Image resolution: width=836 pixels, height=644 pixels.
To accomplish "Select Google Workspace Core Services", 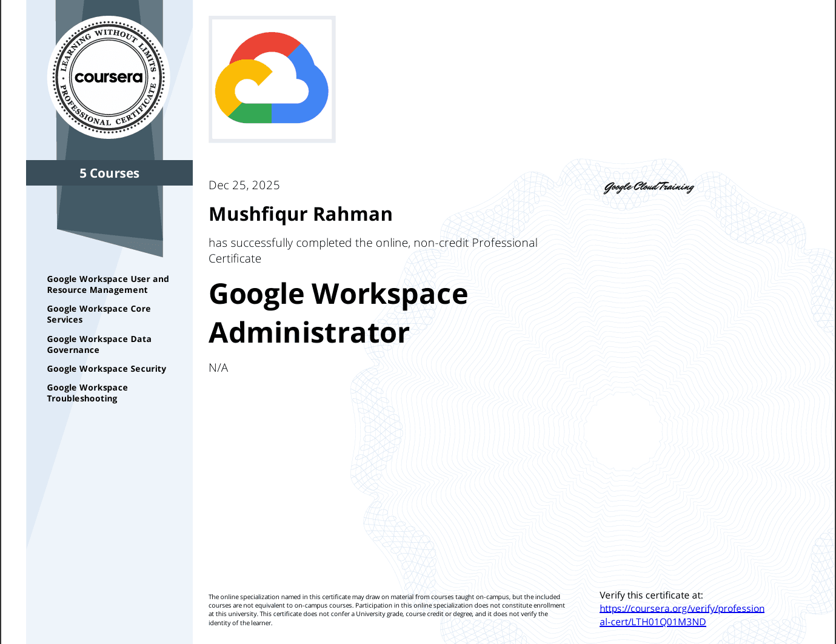I will coord(99,314).
